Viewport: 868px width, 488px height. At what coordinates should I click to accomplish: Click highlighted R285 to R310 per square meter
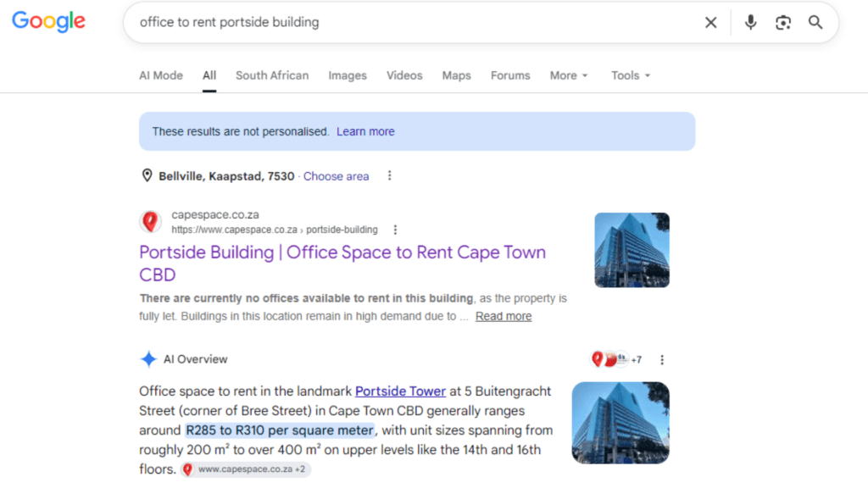click(x=280, y=430)
